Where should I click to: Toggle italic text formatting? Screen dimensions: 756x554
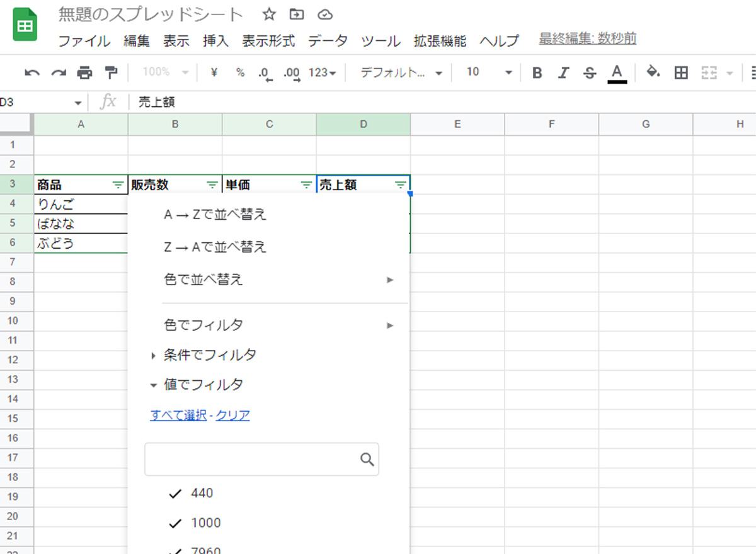click(563, 73)
